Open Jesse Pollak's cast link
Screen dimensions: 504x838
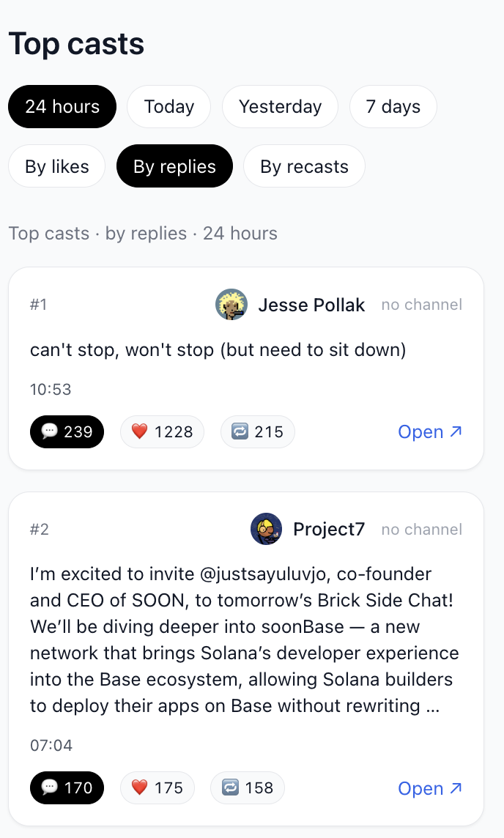pos(430,432)
